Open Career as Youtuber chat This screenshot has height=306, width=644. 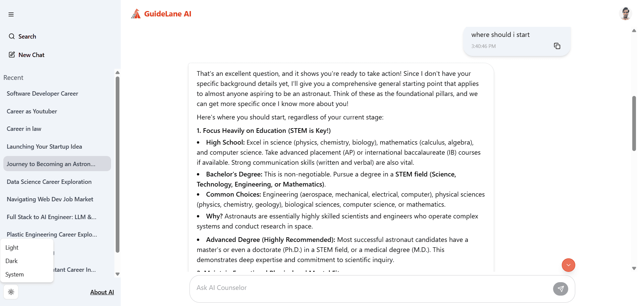coord(32,111)
